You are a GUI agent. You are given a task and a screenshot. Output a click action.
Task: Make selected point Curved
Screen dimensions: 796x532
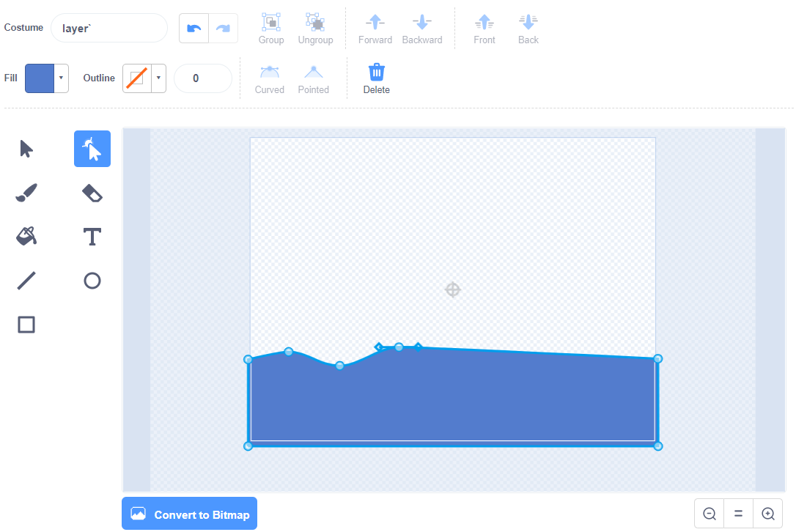tap(270, 79)
